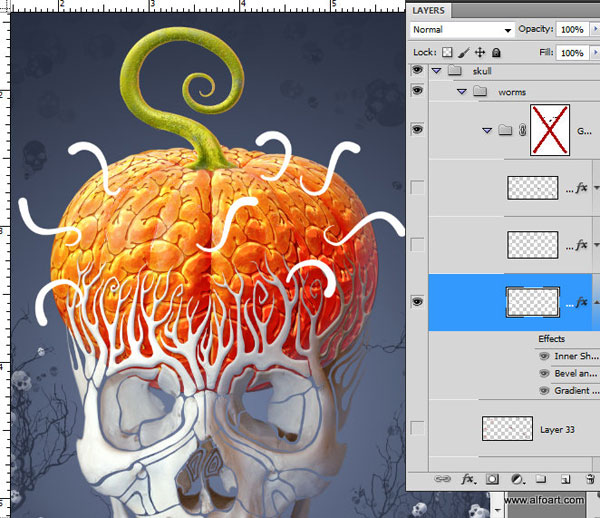Viewport: 600px width, 518px height.
Task: Select the Layer 33 name
Action: 557,430
